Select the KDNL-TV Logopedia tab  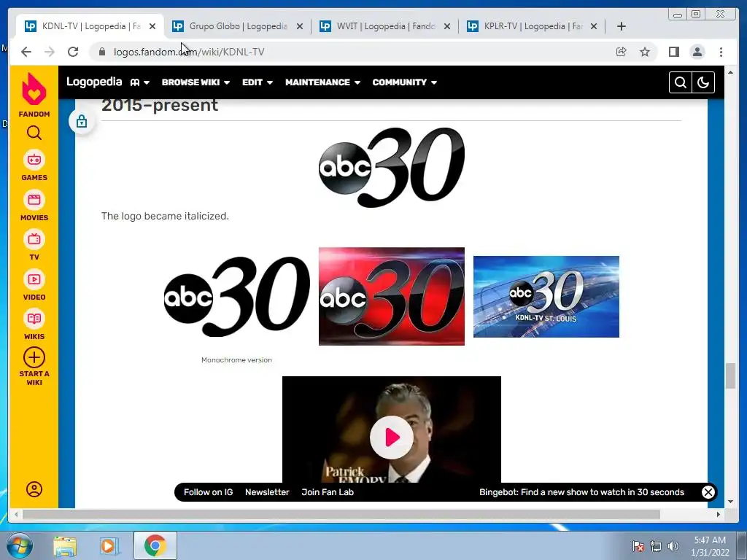[90, 26]
